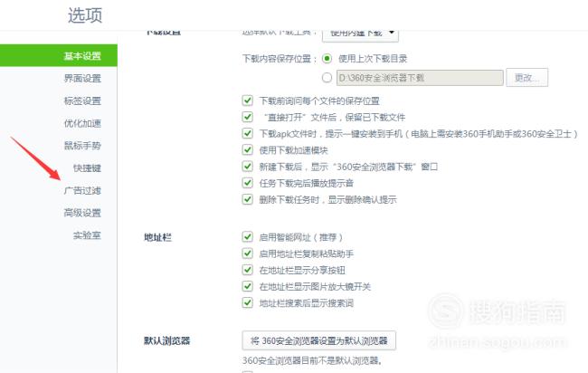The width and height of the screenshot is (588, 373).
Task: Open the 基本设置 sidebar tab
Action: click(59, 56)
